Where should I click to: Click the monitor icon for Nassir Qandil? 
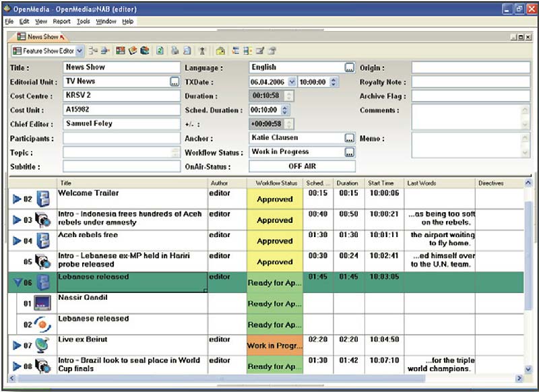point(44,303)
